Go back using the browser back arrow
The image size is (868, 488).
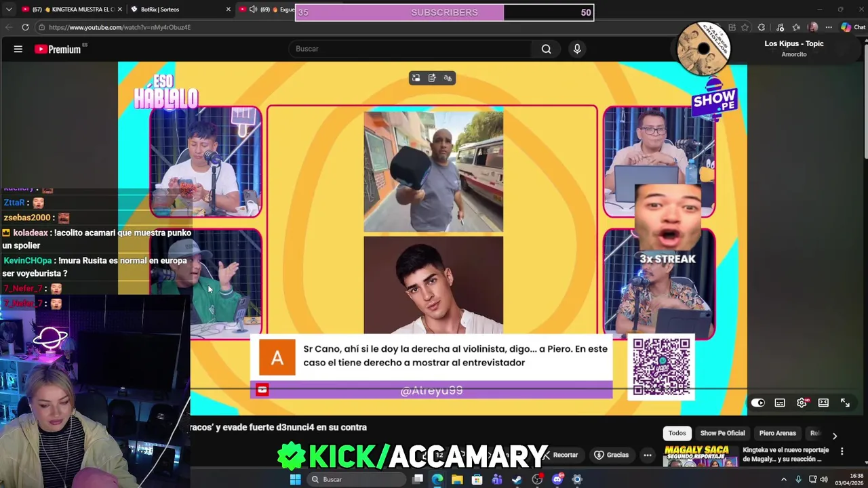click(9, 27)
